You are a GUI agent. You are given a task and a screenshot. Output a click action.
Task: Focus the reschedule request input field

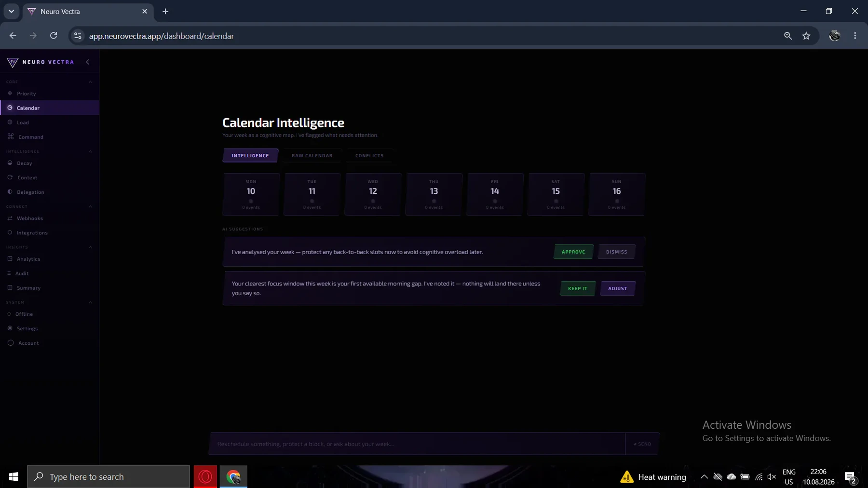(418, 444)
